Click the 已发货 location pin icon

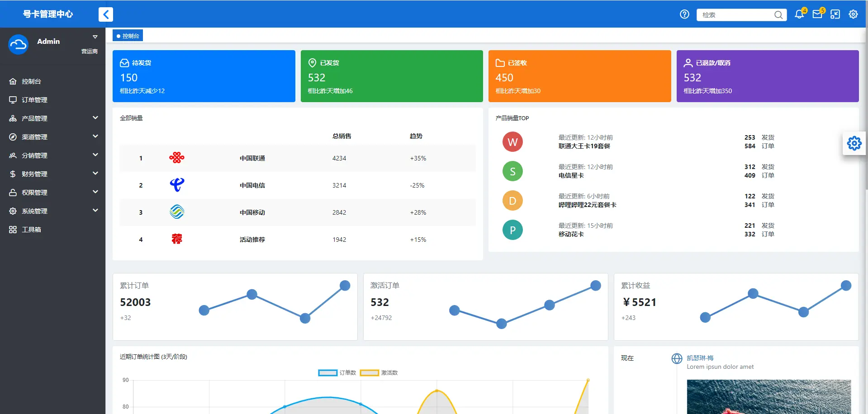[312, 63]
